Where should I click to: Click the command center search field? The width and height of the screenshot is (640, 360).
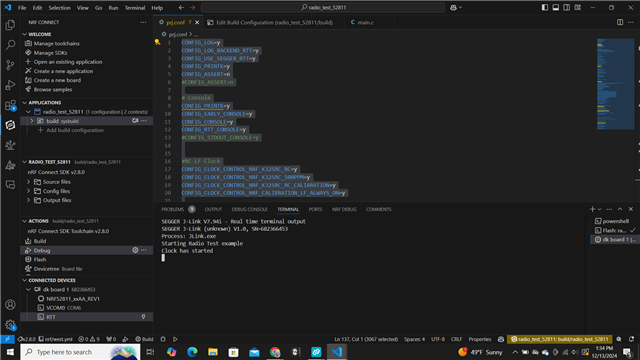323,7
